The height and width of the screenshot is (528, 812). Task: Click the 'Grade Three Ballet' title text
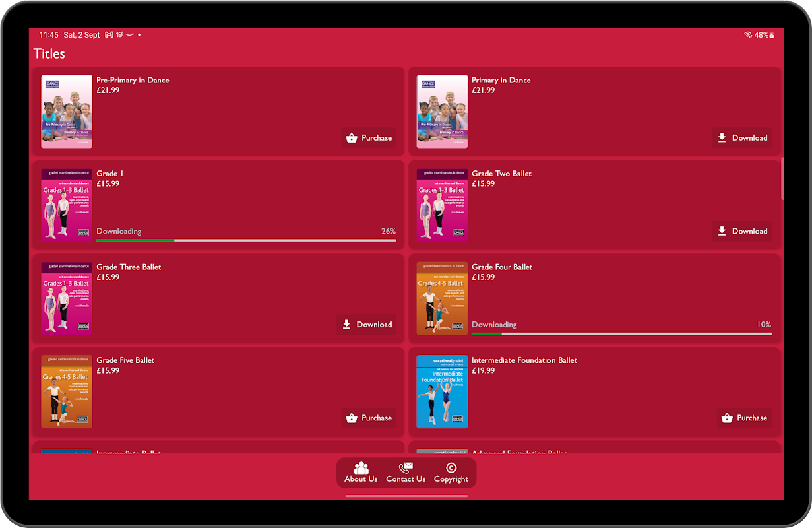(x=129, y=267)
